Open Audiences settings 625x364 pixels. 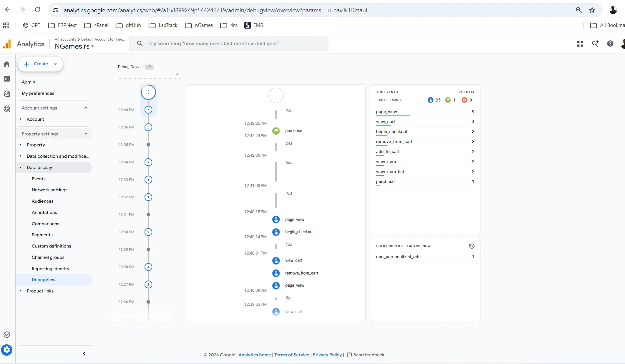(43, 201)
